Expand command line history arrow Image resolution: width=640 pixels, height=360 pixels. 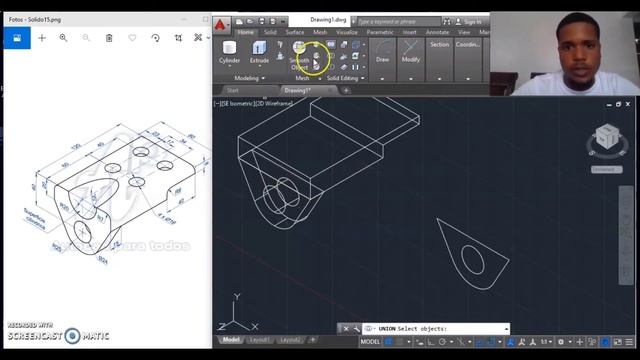pyautogui.click(x=506, y=329)
